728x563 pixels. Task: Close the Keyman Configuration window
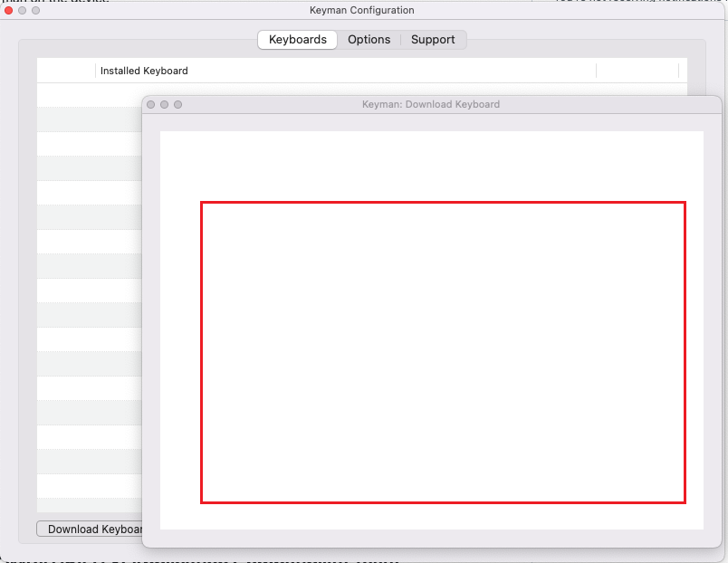coord(9,10)
